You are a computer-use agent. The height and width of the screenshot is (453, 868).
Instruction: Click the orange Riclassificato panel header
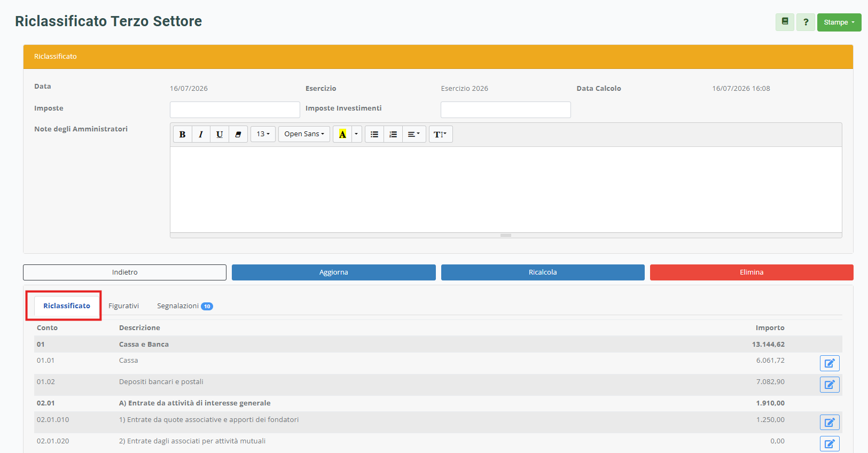coord(438,57)
